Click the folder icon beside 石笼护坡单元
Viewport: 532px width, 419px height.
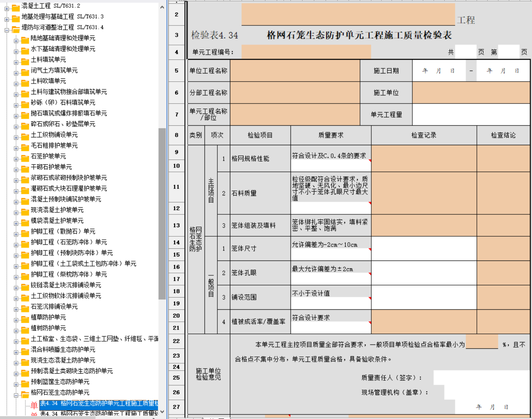click(x=25, y=157)
